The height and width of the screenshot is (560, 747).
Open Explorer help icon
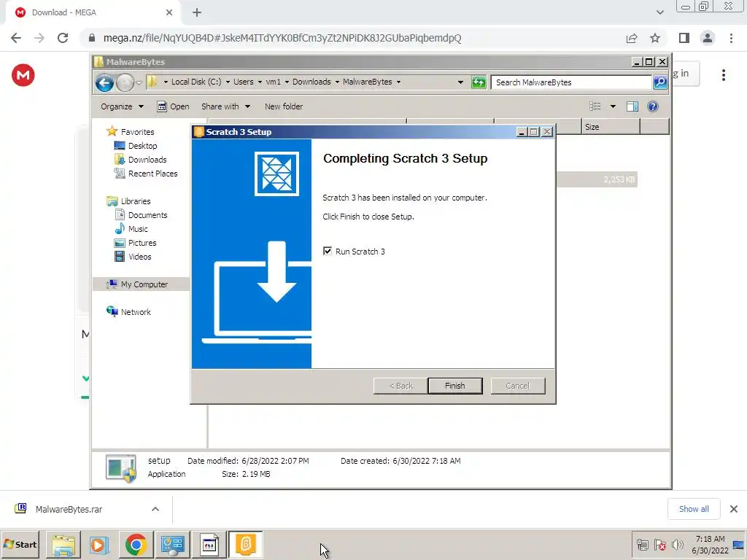(x=653, y=106)
